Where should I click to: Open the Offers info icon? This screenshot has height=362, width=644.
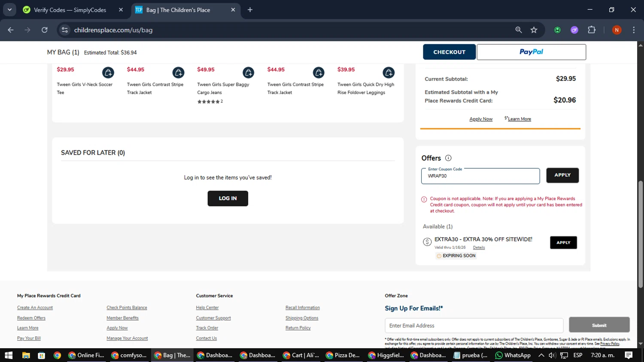pyautogui.click(x=448, y=158)
